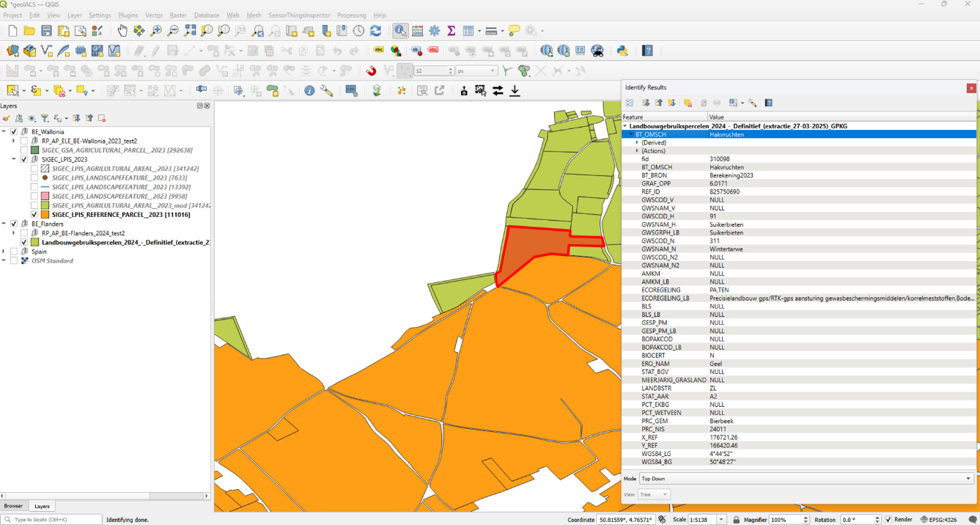
Task: Click the EPSG:4326 CRS button
Action: [x=938, y=519]
